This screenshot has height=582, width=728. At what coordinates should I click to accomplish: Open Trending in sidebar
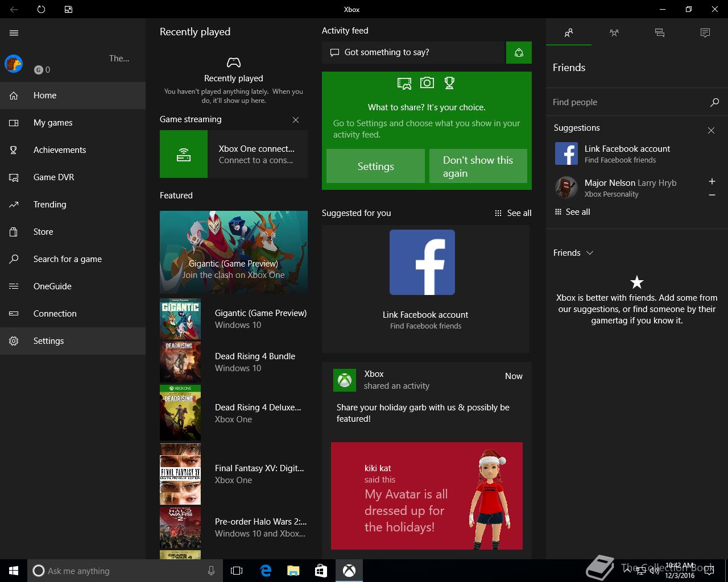click(x=73, y=205)
